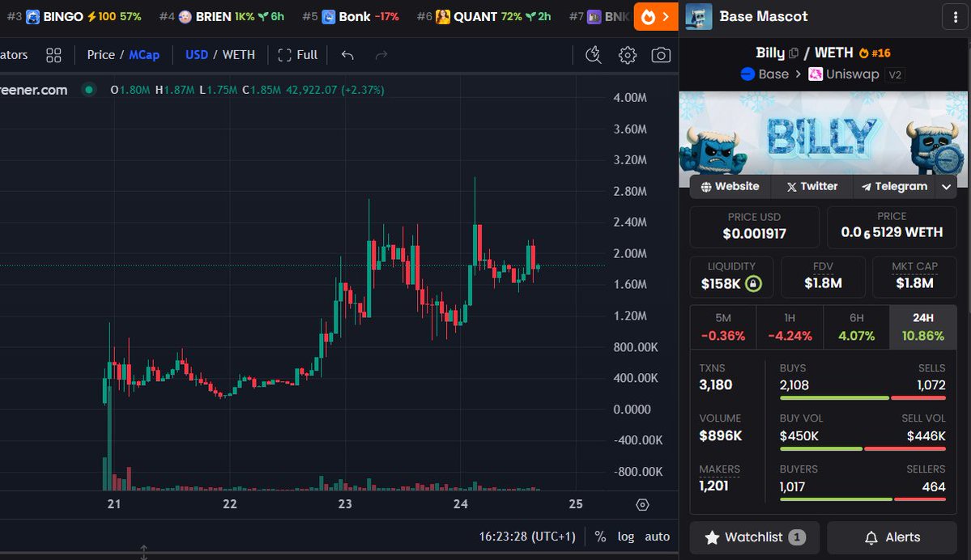Select the 5M change tab
The height and width of the screenshot is (560, 971).
point(722,327)
